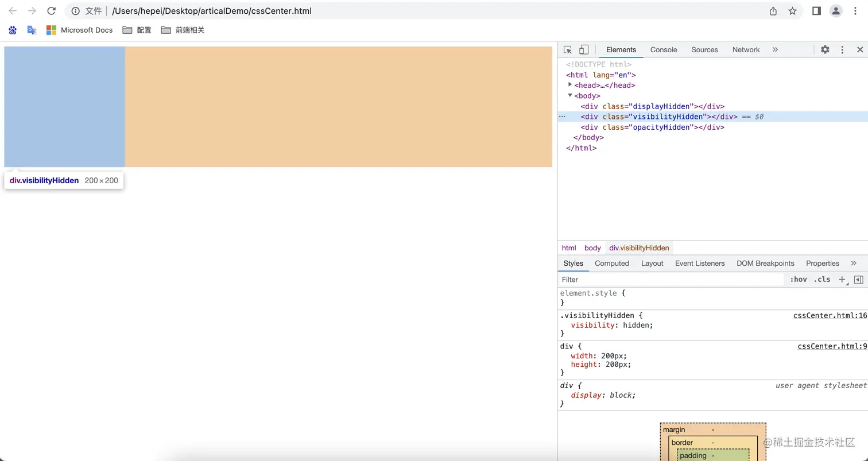Open source link cssCenter.html:9

[832, 346]
